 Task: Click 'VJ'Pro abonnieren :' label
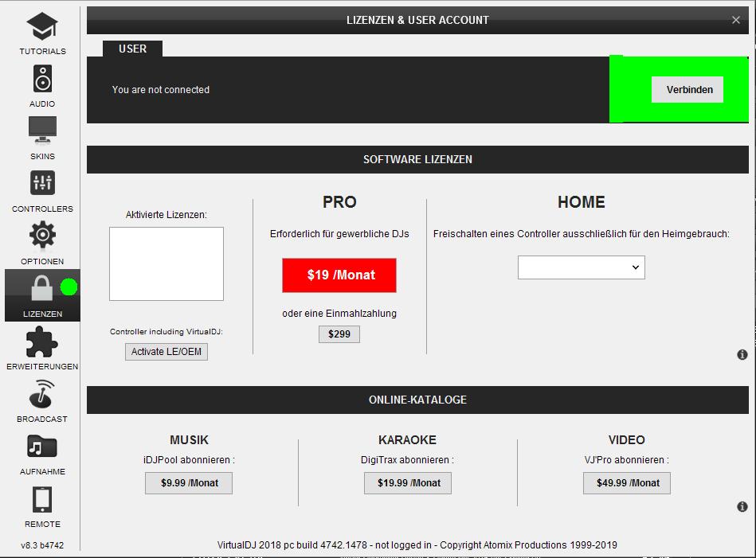(627, 460)
